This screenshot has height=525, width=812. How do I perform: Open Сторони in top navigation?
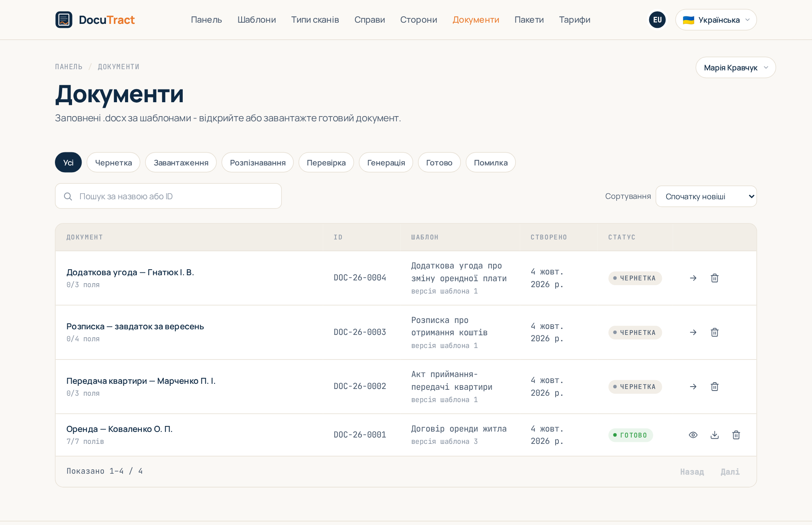419,19
